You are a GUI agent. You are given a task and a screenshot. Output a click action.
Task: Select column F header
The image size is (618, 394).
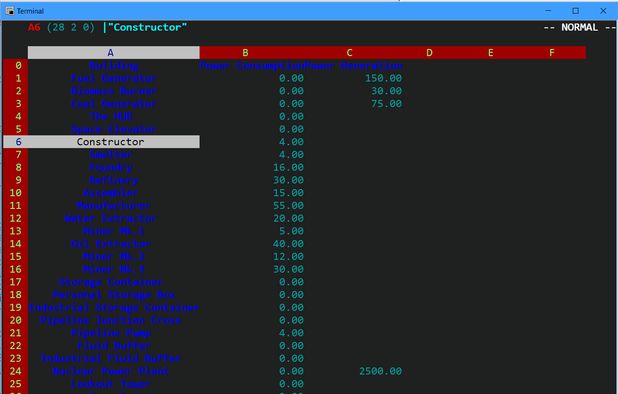[x=552, y=52]
